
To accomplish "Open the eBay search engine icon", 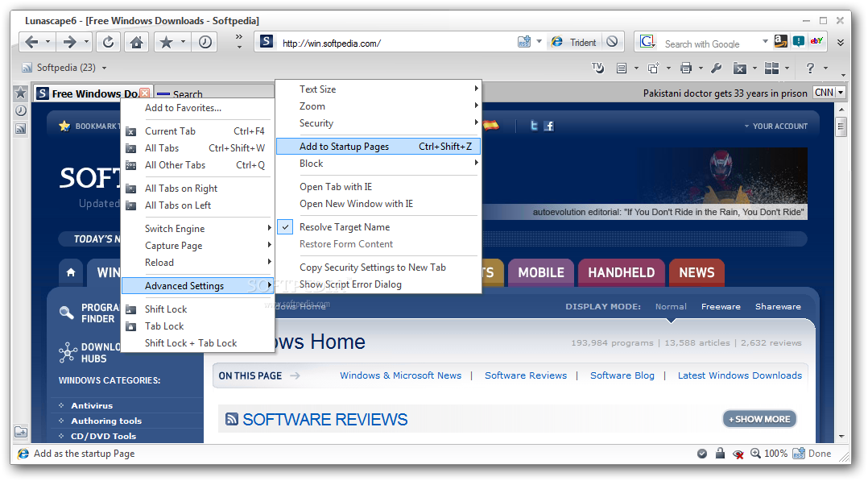I will tap(816, 41).
